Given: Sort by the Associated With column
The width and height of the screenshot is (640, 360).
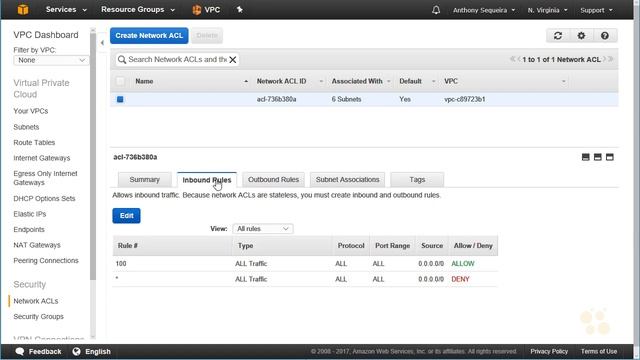Looking at the screenshot, I should point(357,81).
